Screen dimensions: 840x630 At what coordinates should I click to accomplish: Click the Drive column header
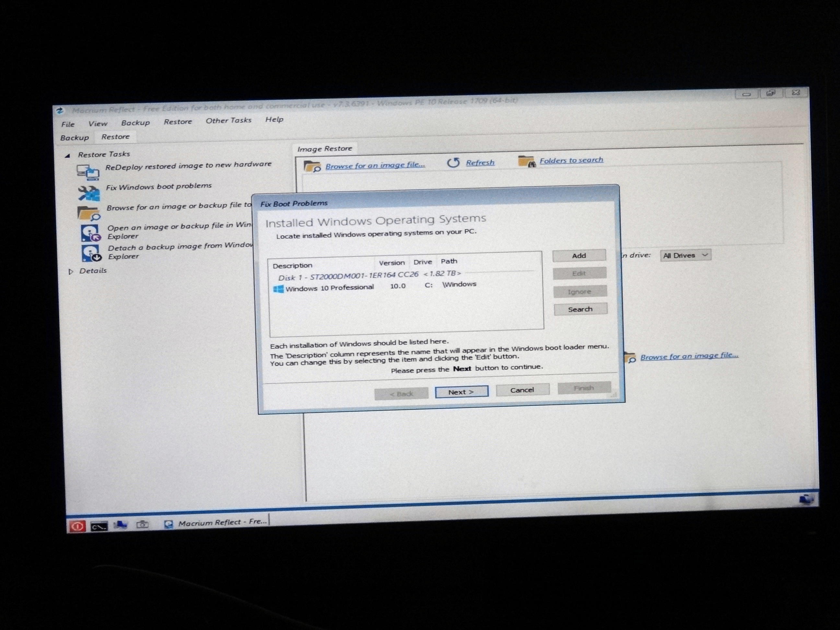point(423,262)
